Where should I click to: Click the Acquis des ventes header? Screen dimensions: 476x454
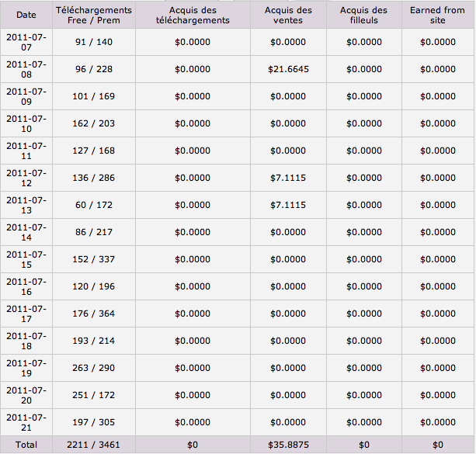pyautogui.click(x=288, y=15)
